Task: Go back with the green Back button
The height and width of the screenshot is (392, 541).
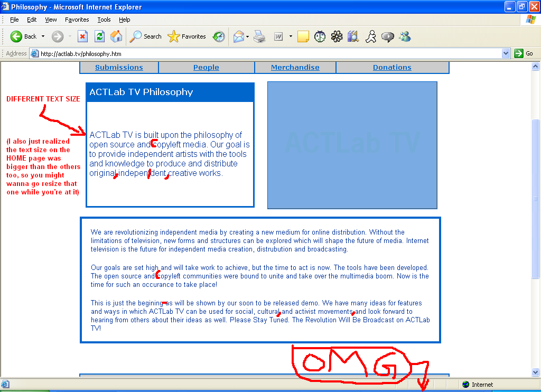Action: pyautogui.click(x=23, y=36)
